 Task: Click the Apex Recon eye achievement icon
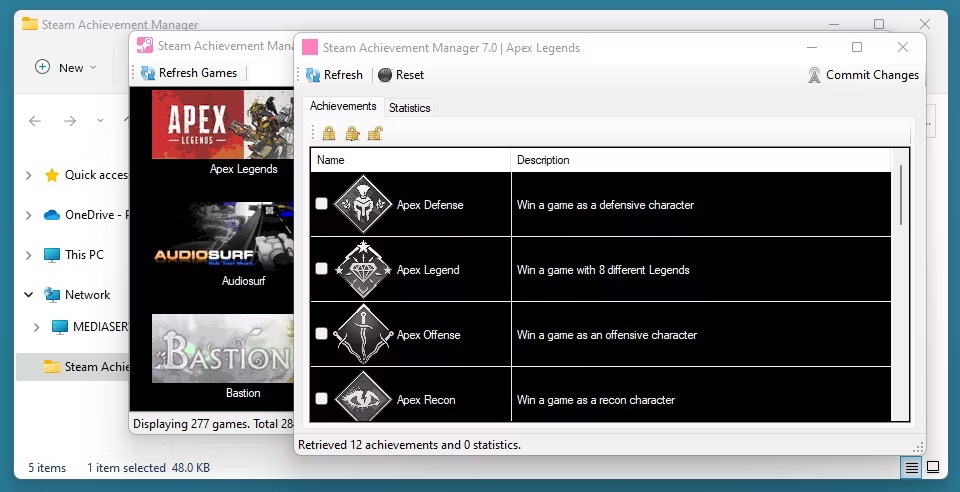coord(363,397)
